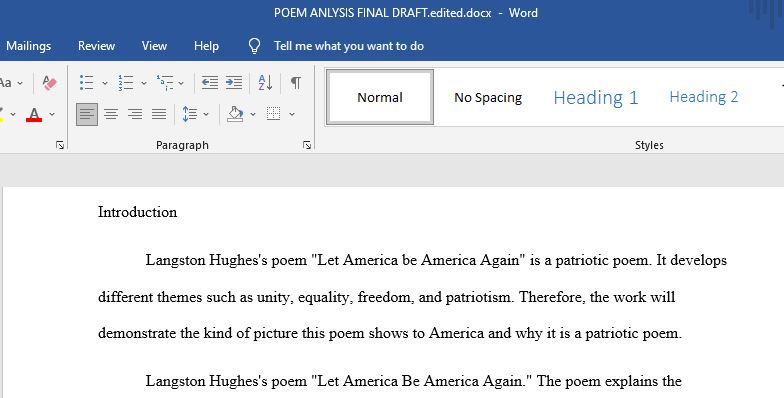Switch to the View tab

pos(154,46)
